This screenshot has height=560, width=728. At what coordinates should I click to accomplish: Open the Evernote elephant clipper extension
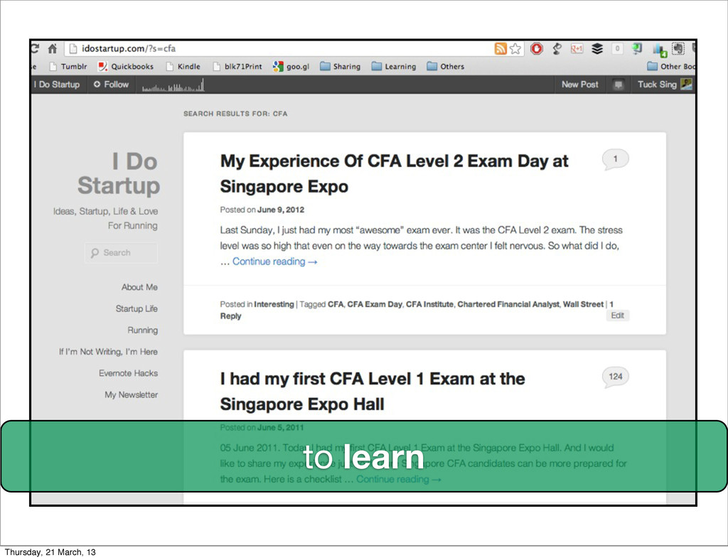678,48
